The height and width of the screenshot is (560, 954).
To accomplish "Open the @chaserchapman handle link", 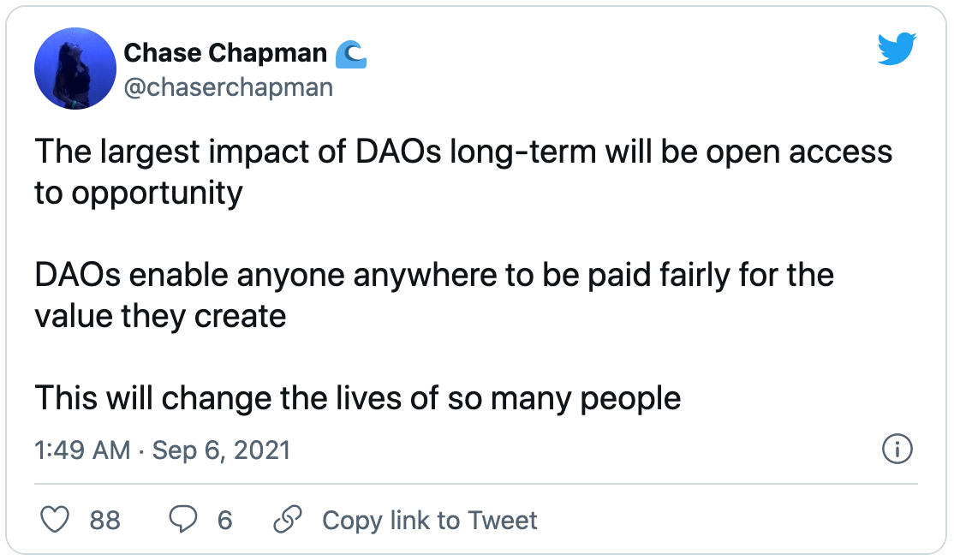I will pos(228,86).
